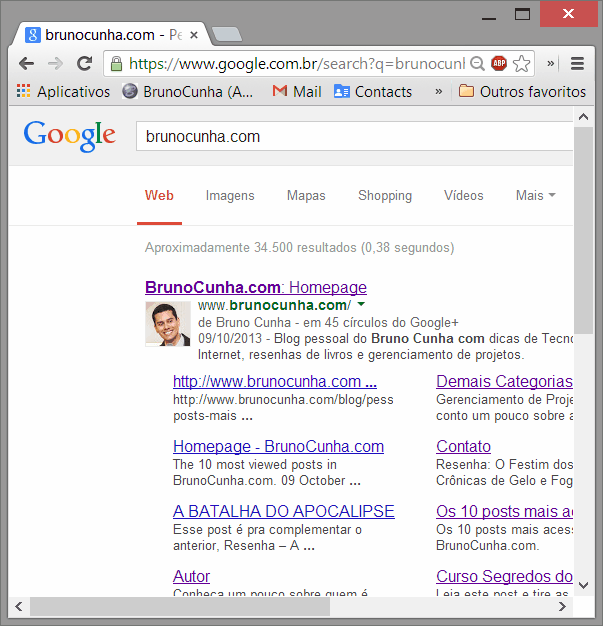The image size is (603, 626).
Task: Maximize the Chrome window
Action: tap(522, 14)
